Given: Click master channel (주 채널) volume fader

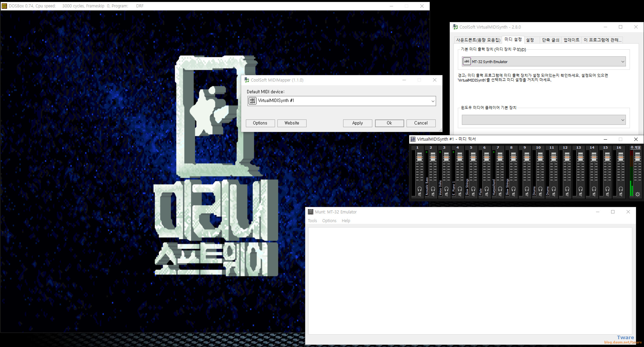Looking at the screenshot, I should coord(638,156).
